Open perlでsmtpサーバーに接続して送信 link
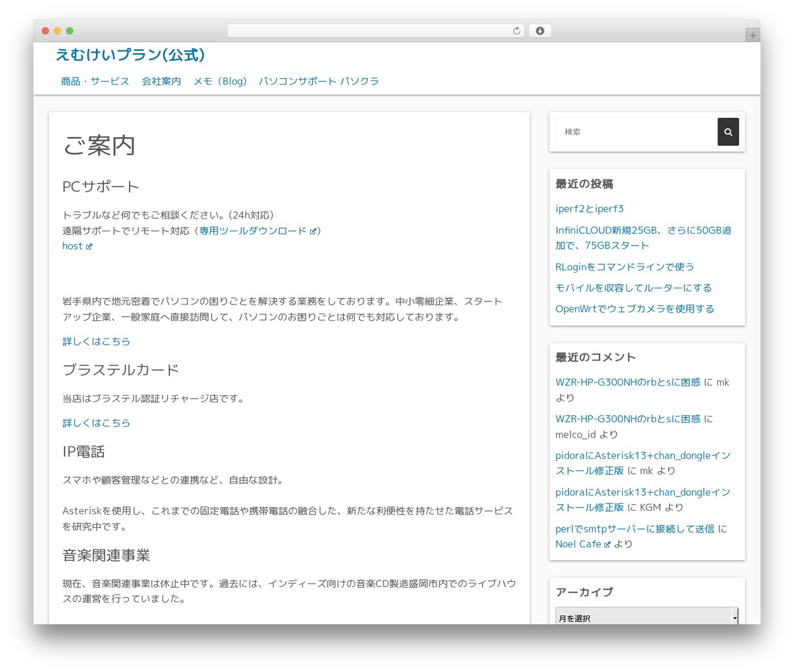 click(635, 529)
